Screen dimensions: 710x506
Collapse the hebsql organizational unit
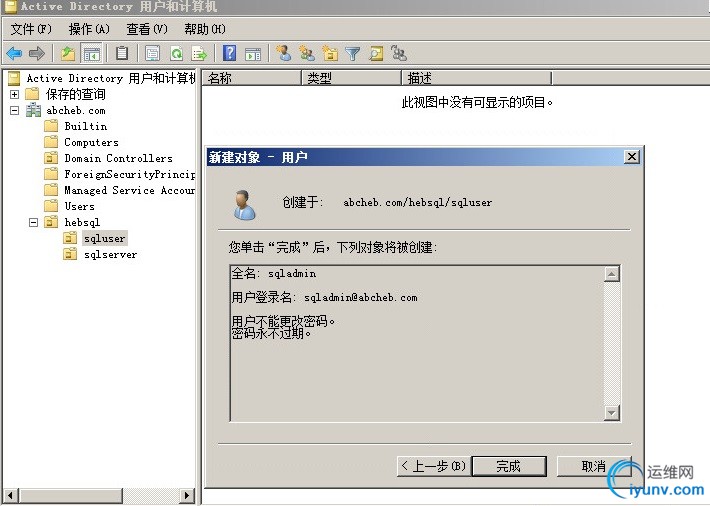point(33,222)
